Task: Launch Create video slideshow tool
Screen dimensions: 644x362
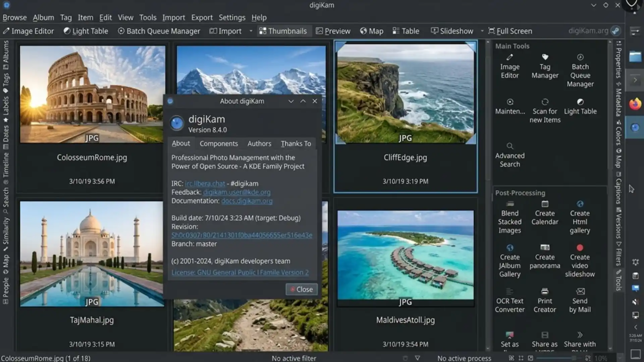Action: 580,261
